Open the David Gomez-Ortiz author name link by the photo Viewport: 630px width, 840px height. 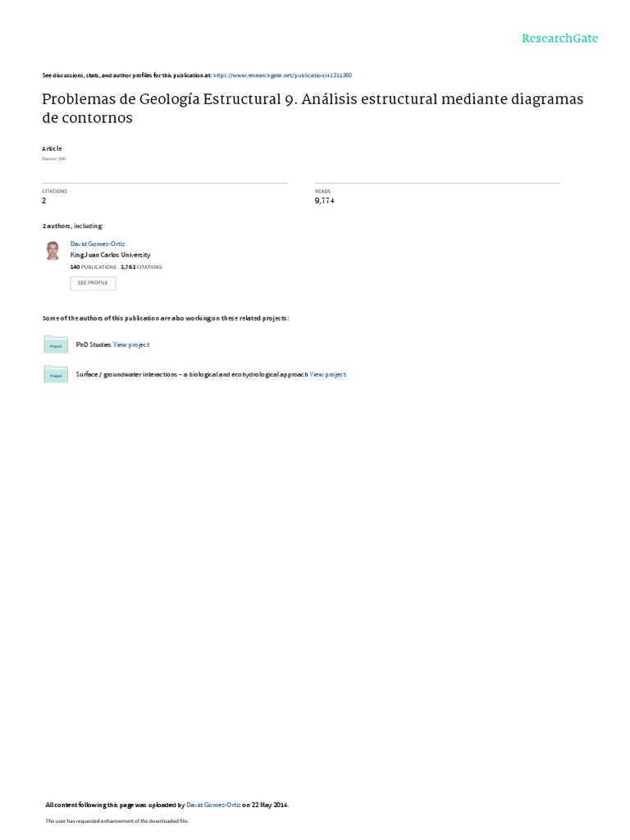click(98, 244)
